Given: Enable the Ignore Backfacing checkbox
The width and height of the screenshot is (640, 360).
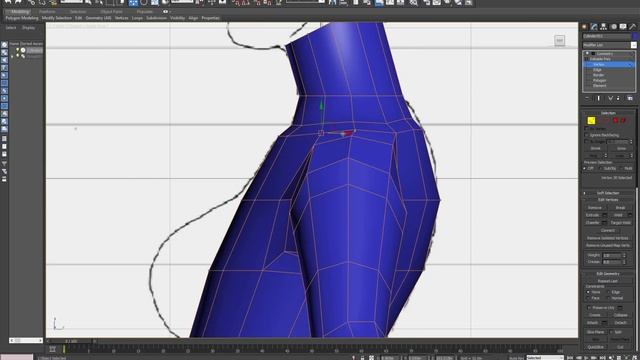Looking at the screenshot, I should [x=587, y=135].
